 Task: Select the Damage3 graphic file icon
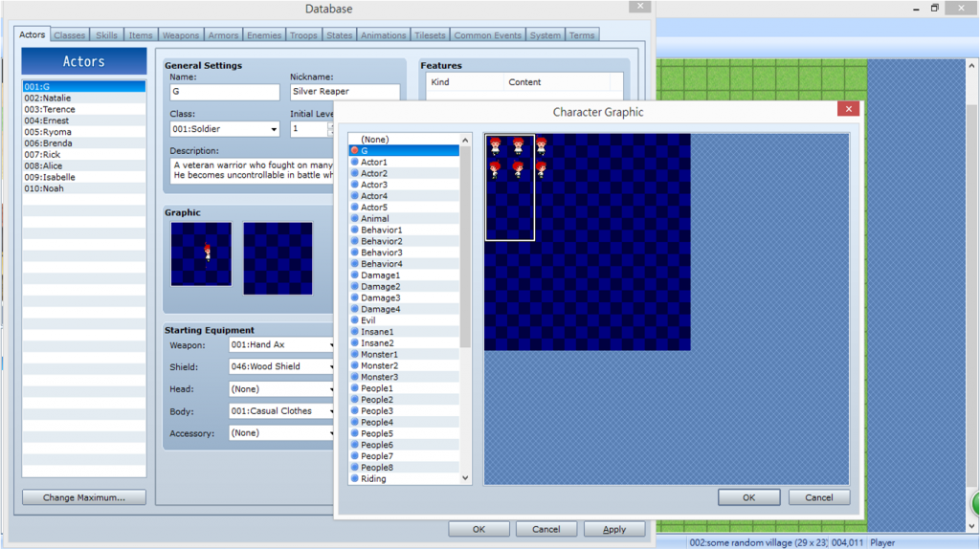355,298
